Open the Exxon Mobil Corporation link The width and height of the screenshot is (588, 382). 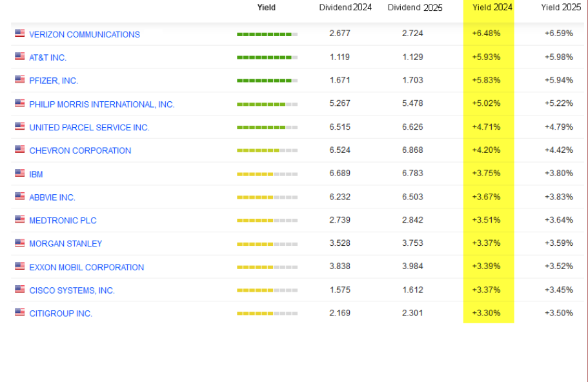pos(86,267)
